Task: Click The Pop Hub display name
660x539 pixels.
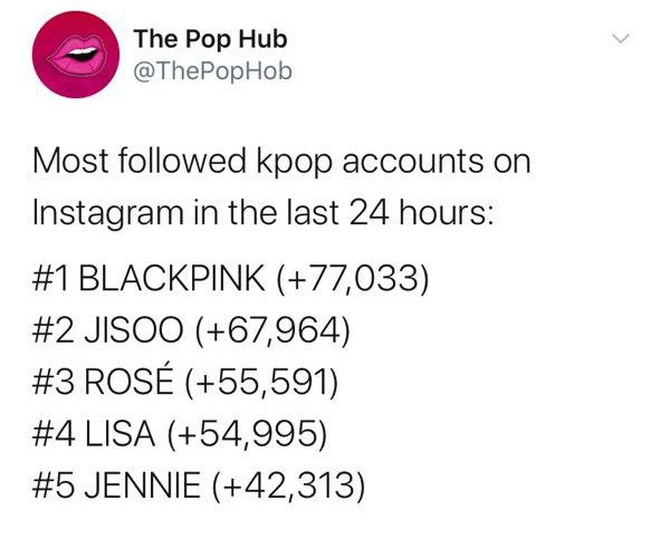Action: pyautogui.click(x=211, y=39)
